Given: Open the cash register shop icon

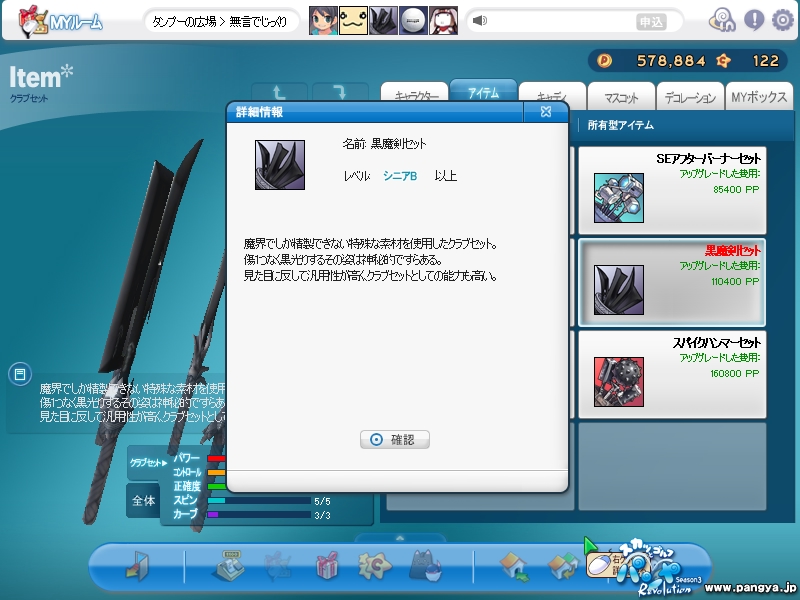Looking at the screenshot, I should 228,565.
